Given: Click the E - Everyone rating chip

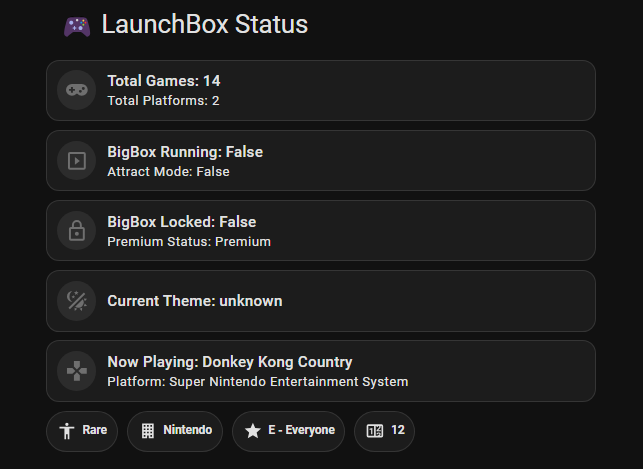Looking at the screenshot, I should coord(288,431).
